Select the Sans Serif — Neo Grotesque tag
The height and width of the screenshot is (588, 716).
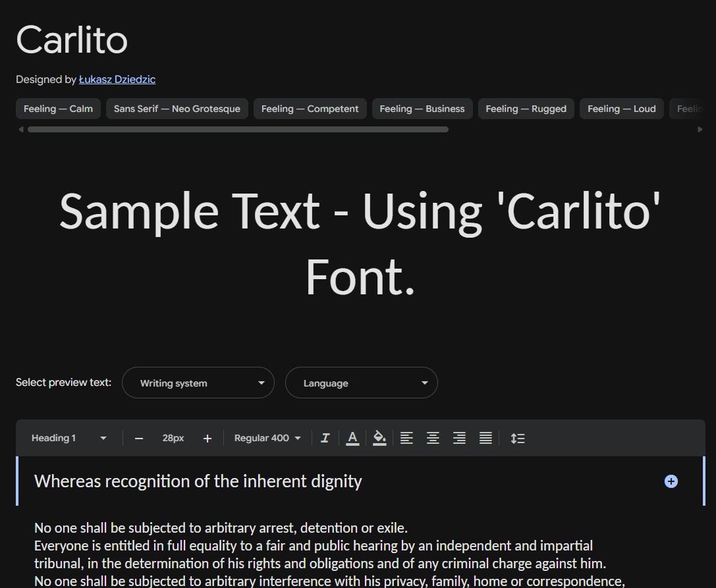[x=177, y=109]
